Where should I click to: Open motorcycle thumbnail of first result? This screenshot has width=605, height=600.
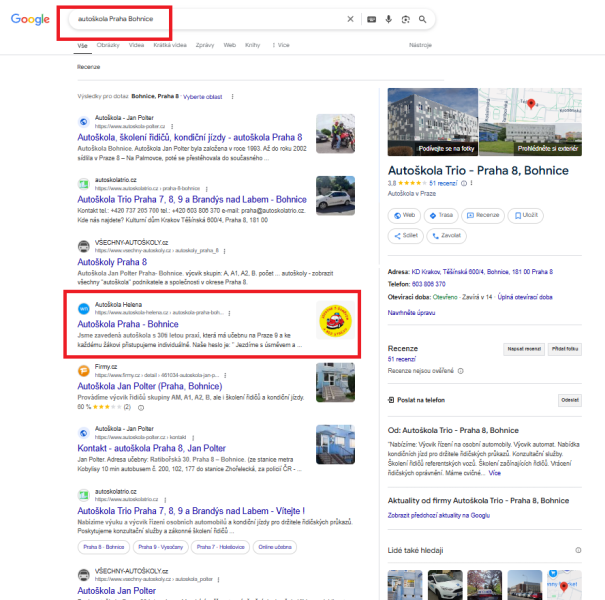pyautogui.click(x=335, y=134)
